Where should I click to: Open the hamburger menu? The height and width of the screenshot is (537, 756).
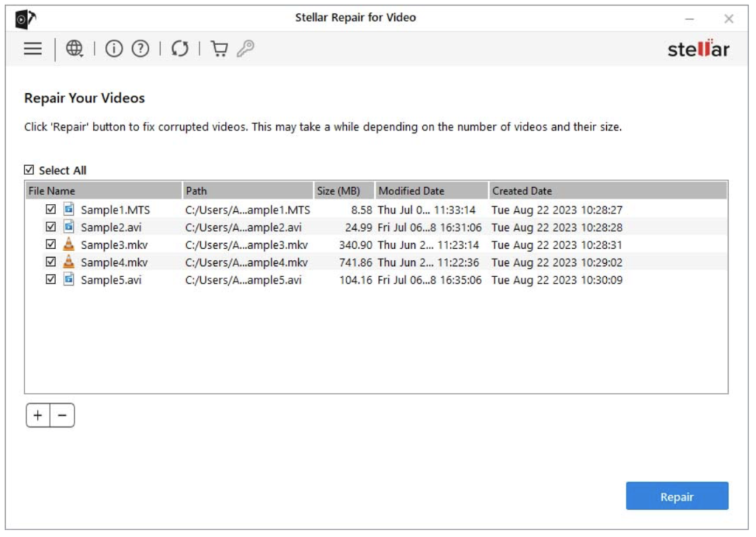(32, 49)
